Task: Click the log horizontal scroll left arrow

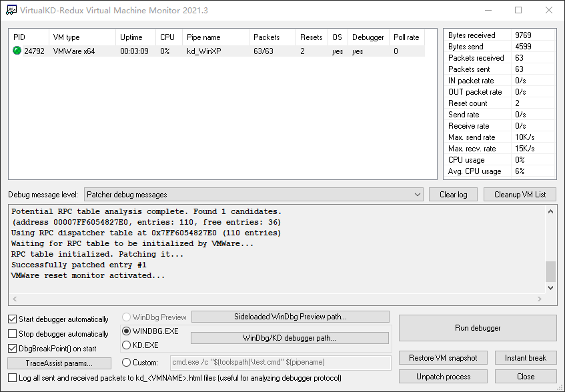Action: tap(15, 299)
